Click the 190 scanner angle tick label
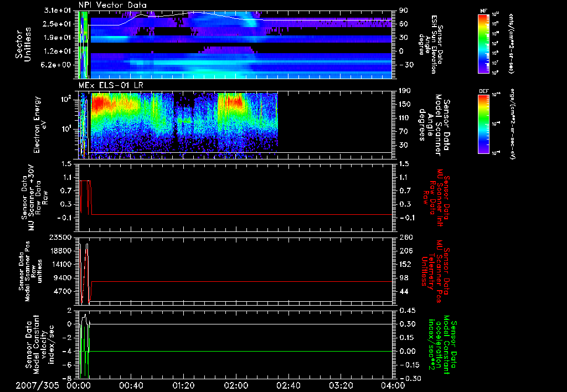 pyautogui.click(x=405, y=91)
